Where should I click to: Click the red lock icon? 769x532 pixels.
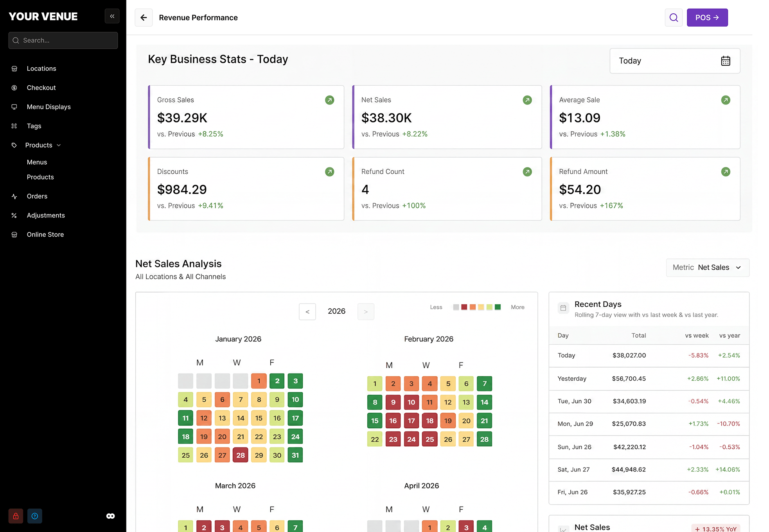point(16,516)
